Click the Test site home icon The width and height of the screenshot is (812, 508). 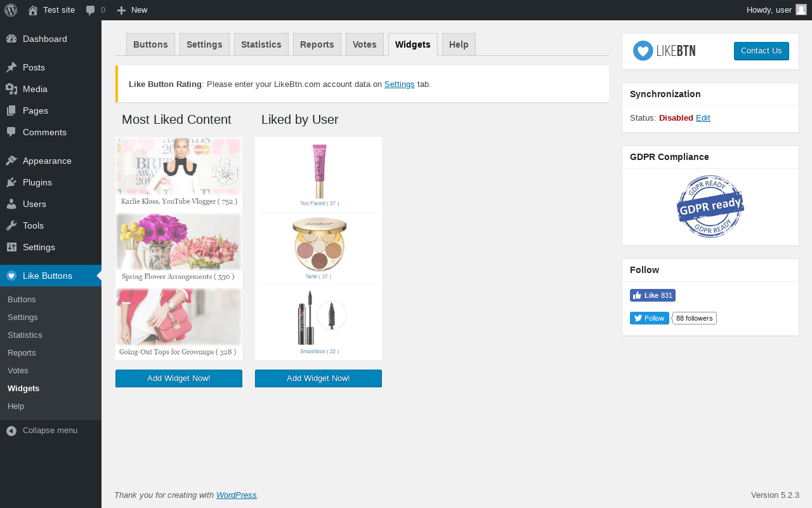[33, 10]
